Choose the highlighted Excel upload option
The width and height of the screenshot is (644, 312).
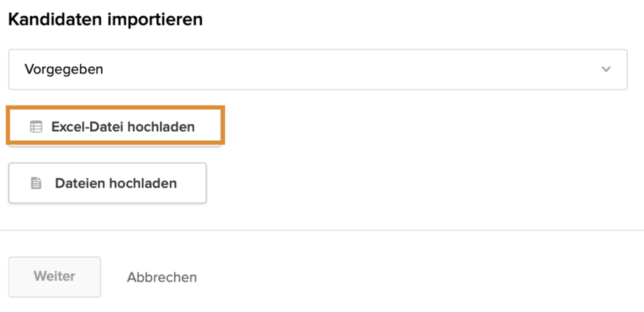coord(115,126)
